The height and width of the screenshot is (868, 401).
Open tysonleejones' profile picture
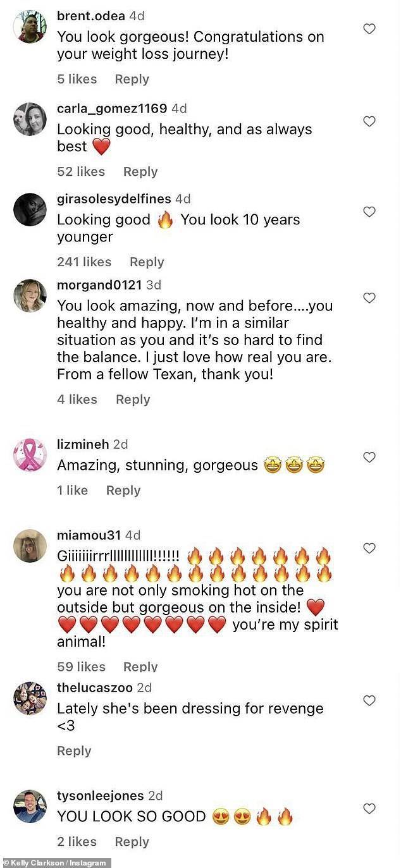30,806
